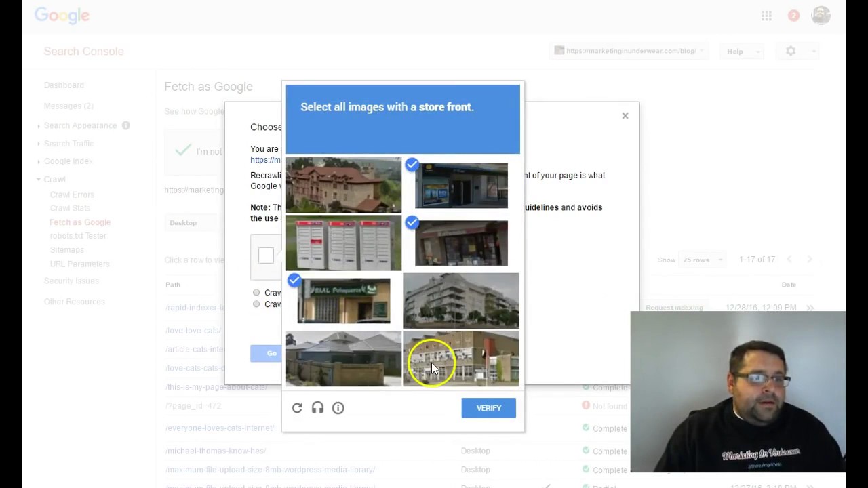The image size is (868, 488).
Task: Open the notifications badge
Action: [793, 16]
